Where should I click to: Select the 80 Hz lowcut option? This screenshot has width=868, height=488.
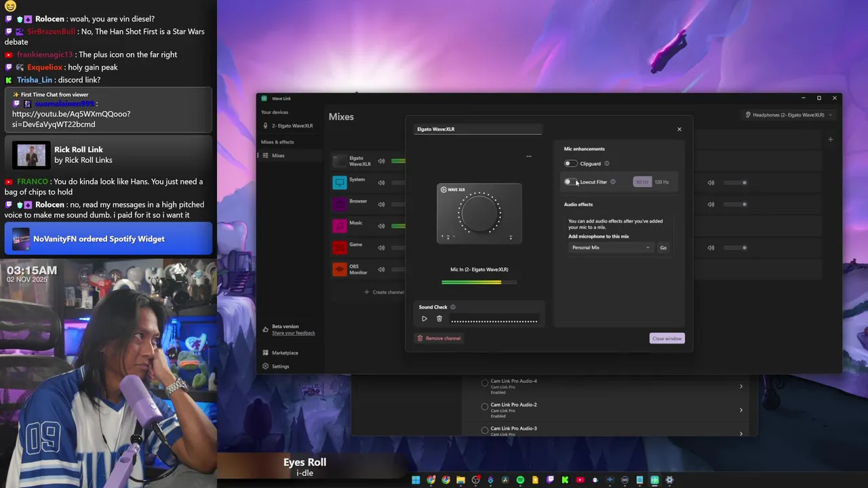point(642,182)
